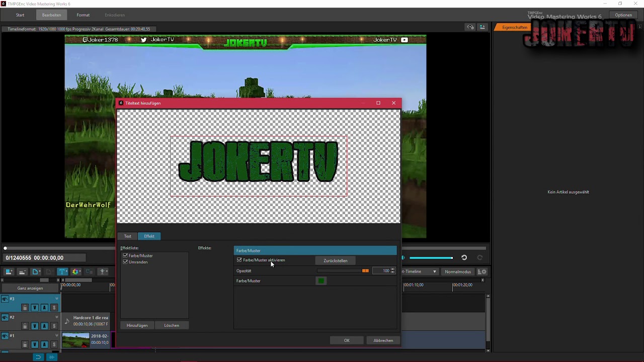Toggle the A audio button on track #2
Screen dimensions: 644x362
pyautogui.click(x=44, y=326)
